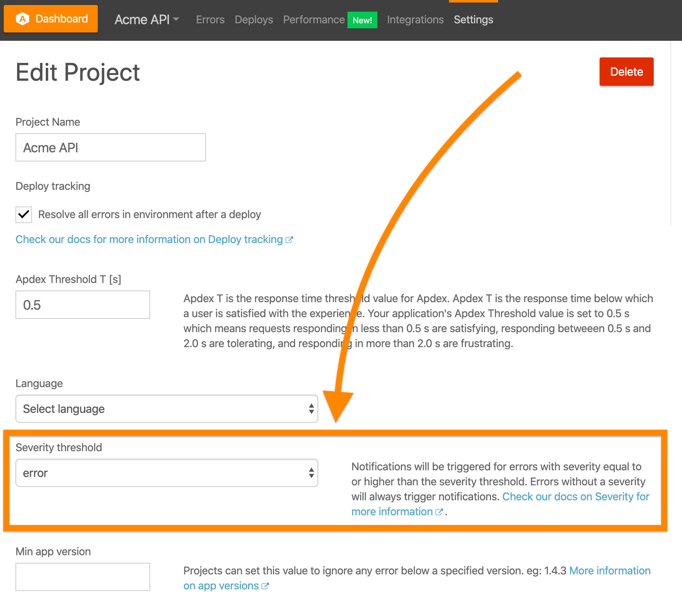682x616 pixels.
Task: Open the Integrations tab
Action: click(415, 20)
